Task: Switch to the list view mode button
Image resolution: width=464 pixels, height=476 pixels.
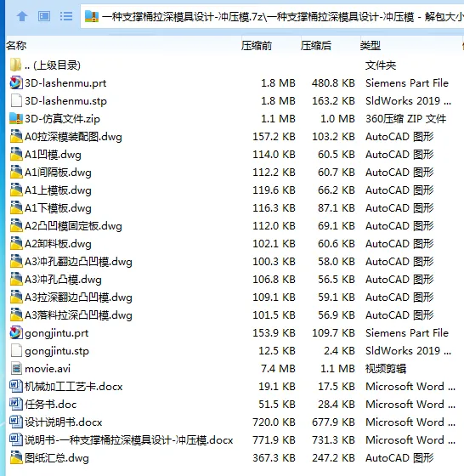Action: click(65, 16)
